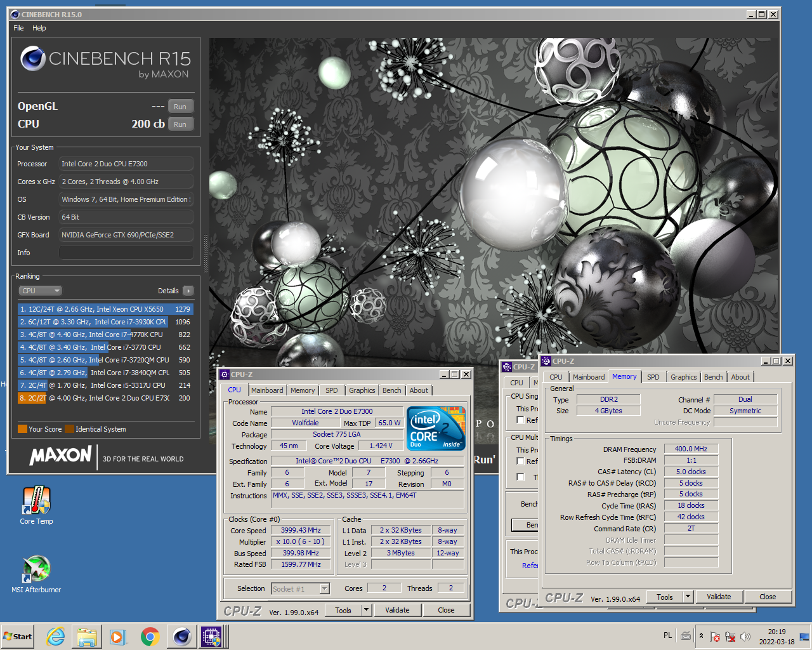Click the Show desktop icon next to the clock
The image size is (812, 650).
[804, 637]
